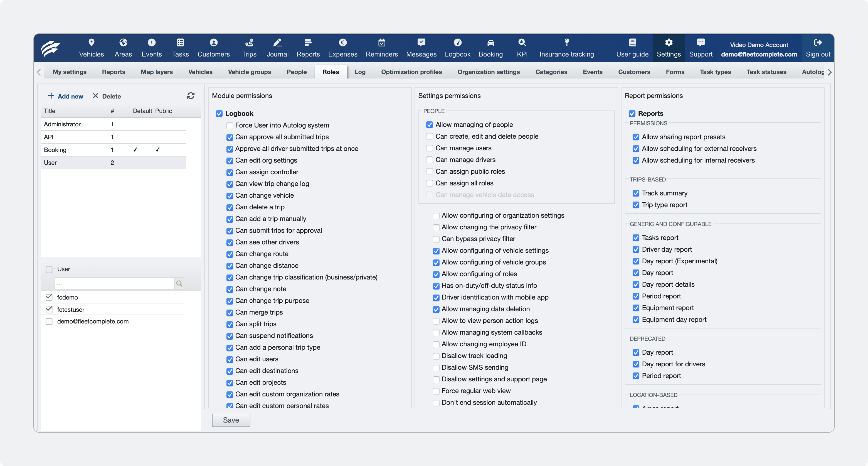Select the API role row
This screenshot has width=868, height=466.
pos(114,137)
